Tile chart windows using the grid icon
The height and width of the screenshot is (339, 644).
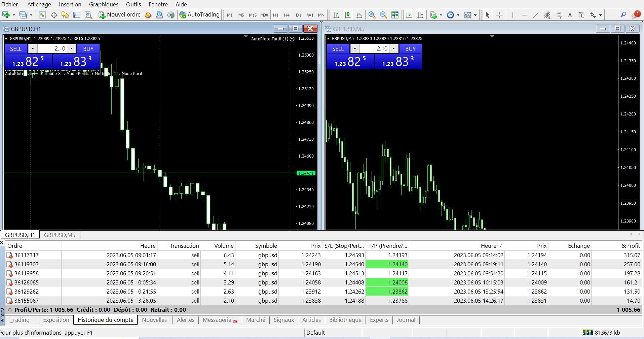(395, 15)
